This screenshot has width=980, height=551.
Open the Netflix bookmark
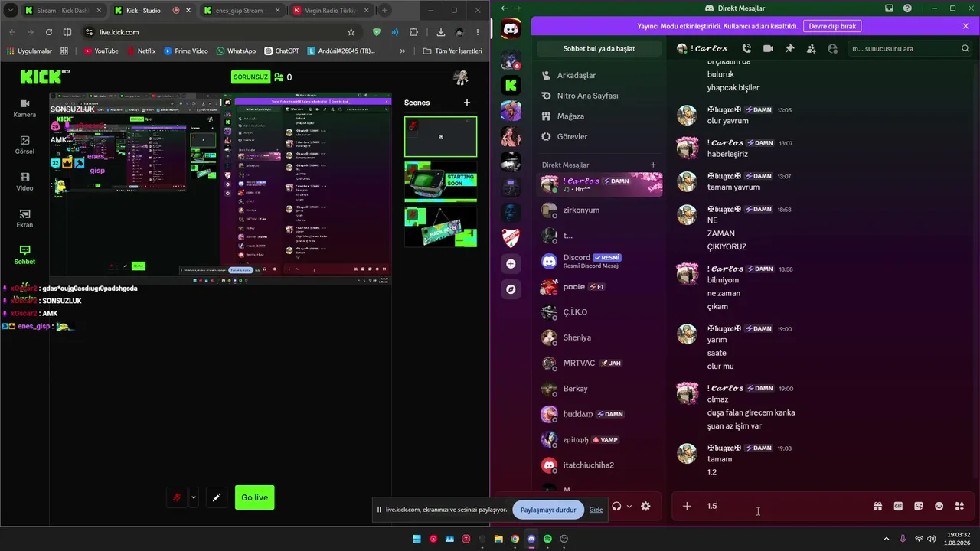pyautogui.click(x=141, y=51)
